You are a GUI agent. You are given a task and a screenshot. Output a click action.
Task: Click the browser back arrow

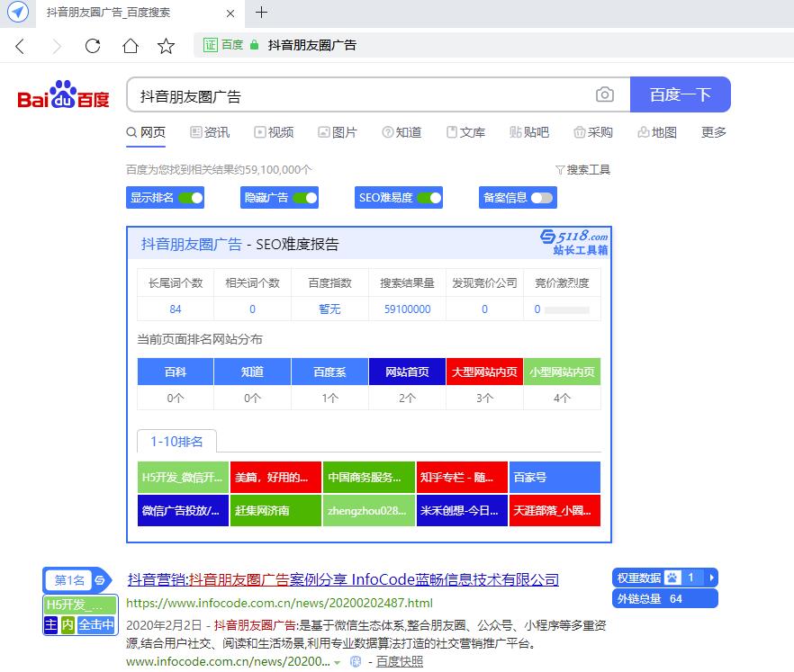click(x=20, y=46)
